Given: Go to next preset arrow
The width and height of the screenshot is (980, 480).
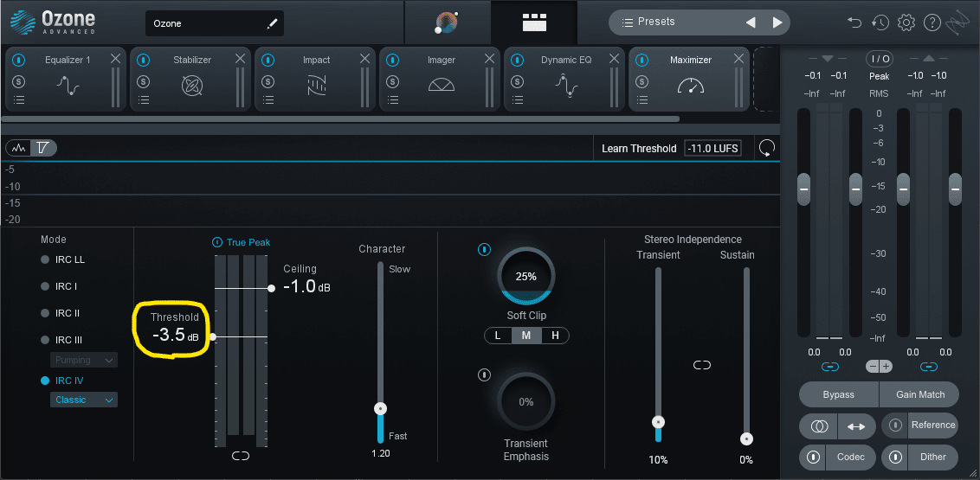Looking at the screenshot, I should pos(777,22).
